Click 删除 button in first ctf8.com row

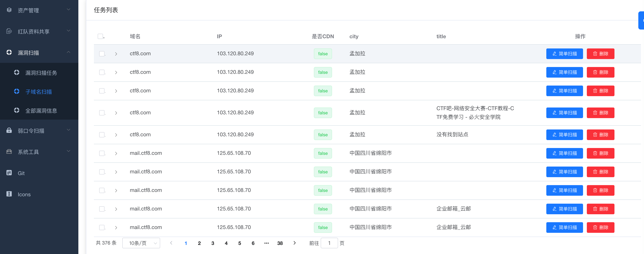(x=600, y=54)
